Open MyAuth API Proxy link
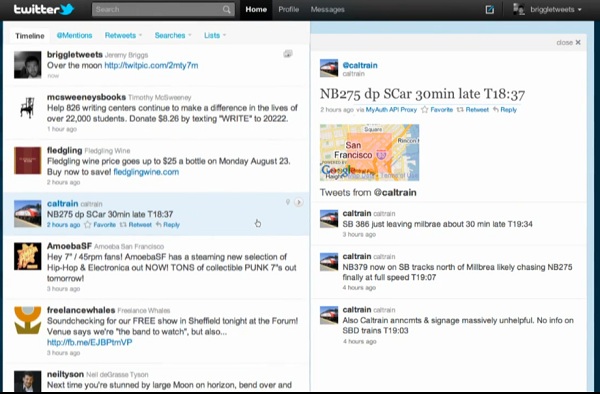 [x=391, y=110]
